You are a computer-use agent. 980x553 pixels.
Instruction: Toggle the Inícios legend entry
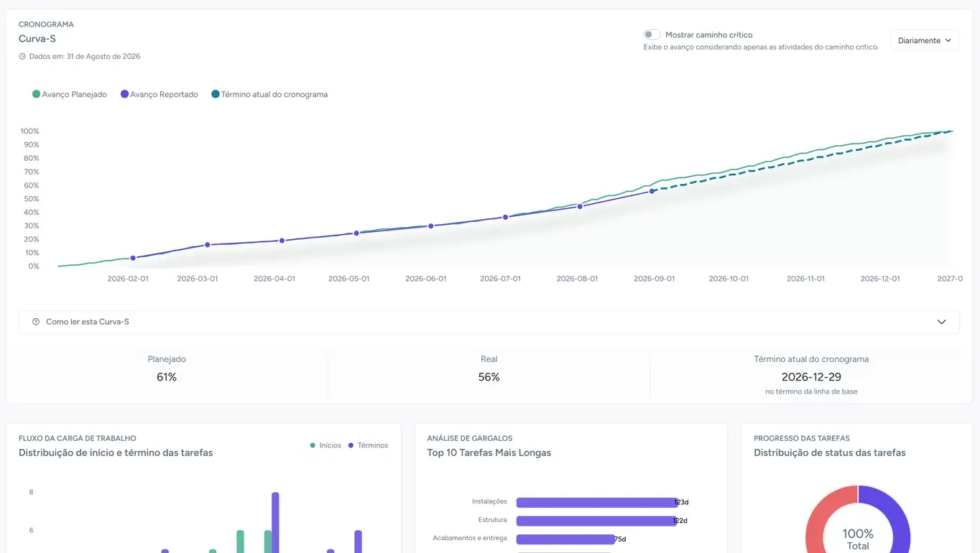click(x=325, y=445)
